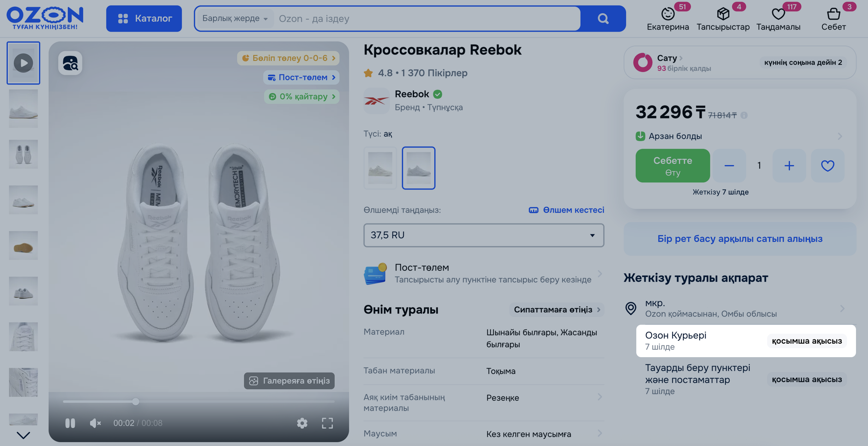Pause the product video
The width and height of the screenshot is (868, 446).
coord(70,423)
